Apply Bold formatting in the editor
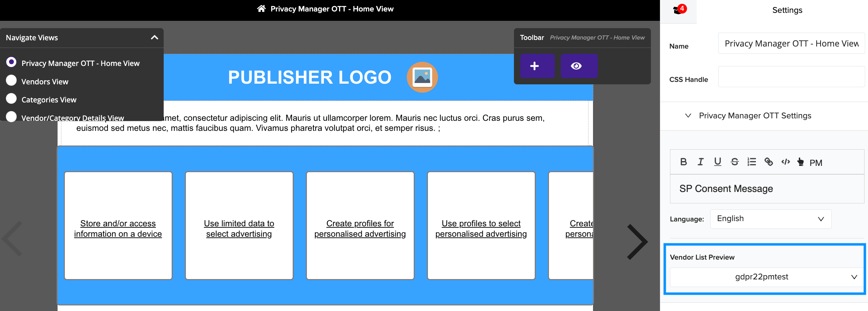Screen dimensions: 868x311 coord(684,162)
